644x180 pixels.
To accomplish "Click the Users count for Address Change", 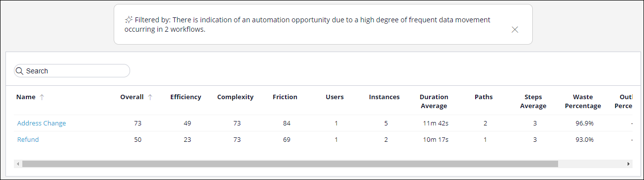I will (x=336, y=123).
